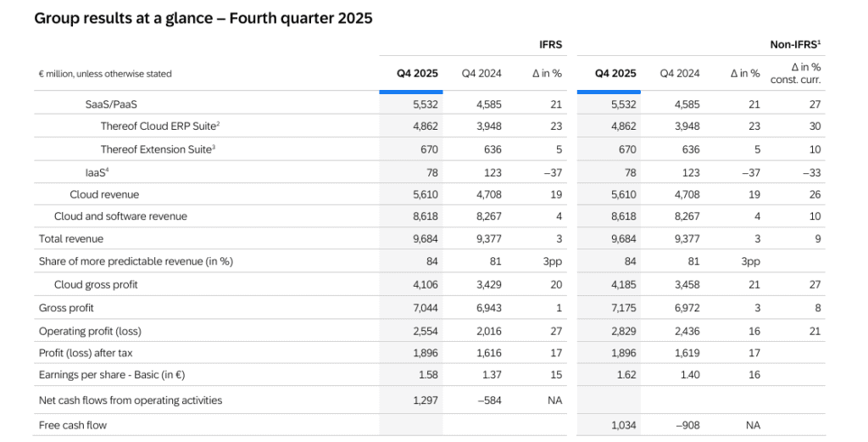Select the 'Thereof Cloud ERP Suite' row label
Viewport: 868px width, 442px height.
tap(160, 126)
